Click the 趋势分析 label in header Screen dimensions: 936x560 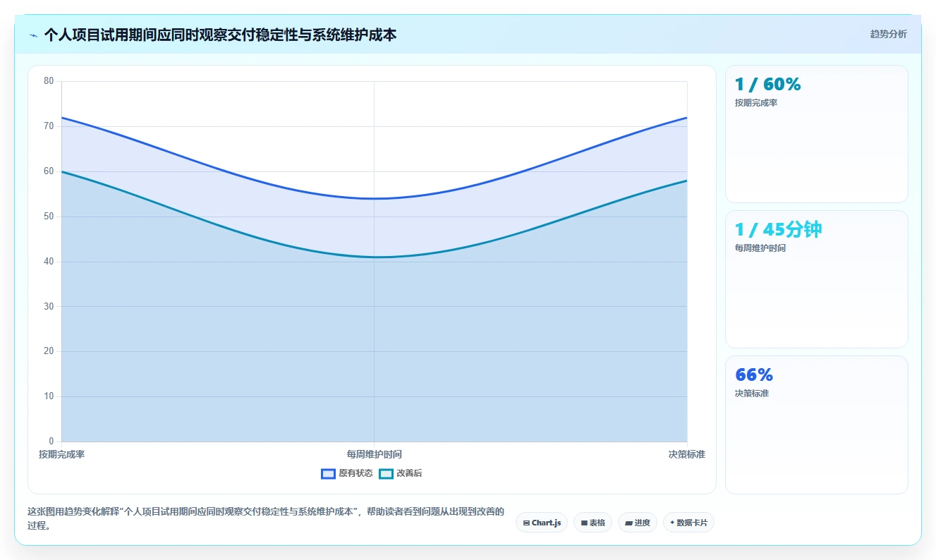point(888,34)
